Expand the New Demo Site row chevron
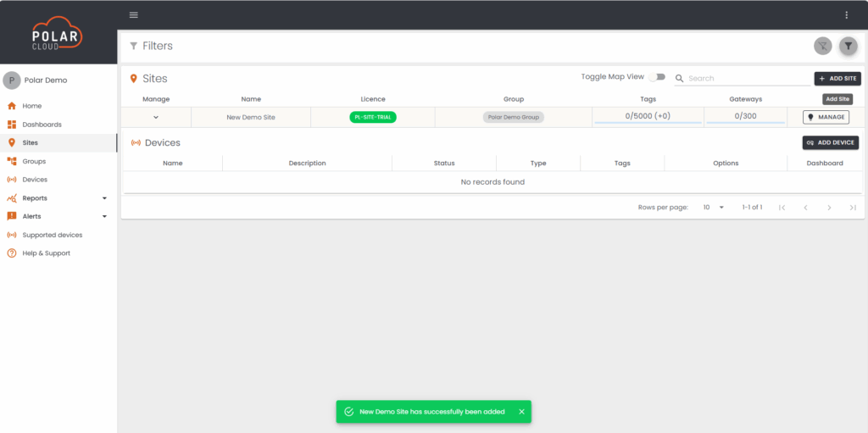868x433 pixels. click(x=156, y=117)
